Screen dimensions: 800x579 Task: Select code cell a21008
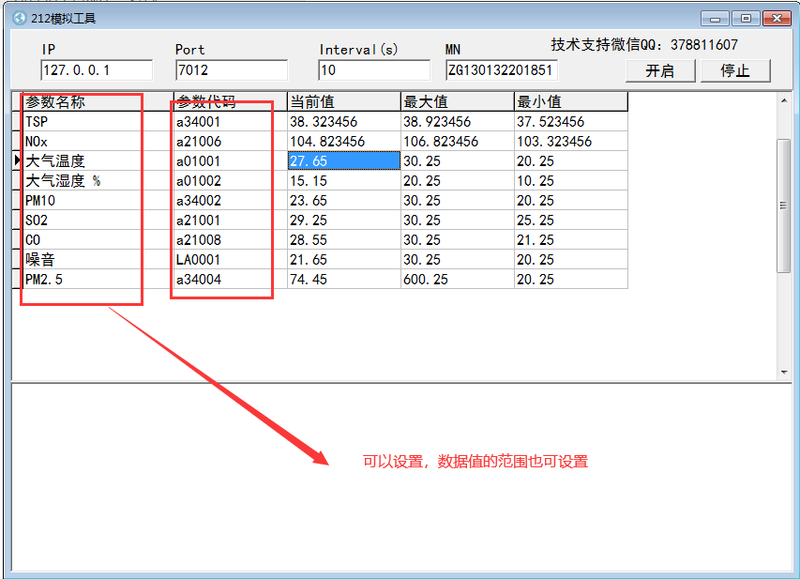click(x=230, y=240)
